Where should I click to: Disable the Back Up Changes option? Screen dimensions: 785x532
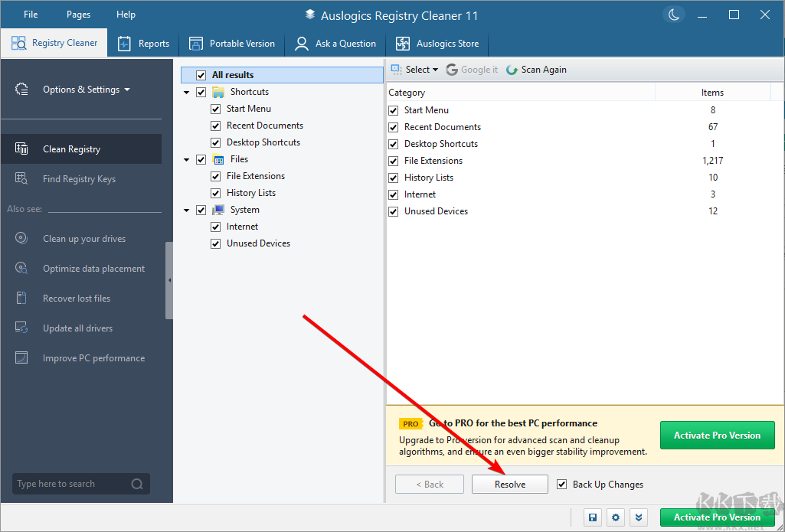click(x=562, y=484)
